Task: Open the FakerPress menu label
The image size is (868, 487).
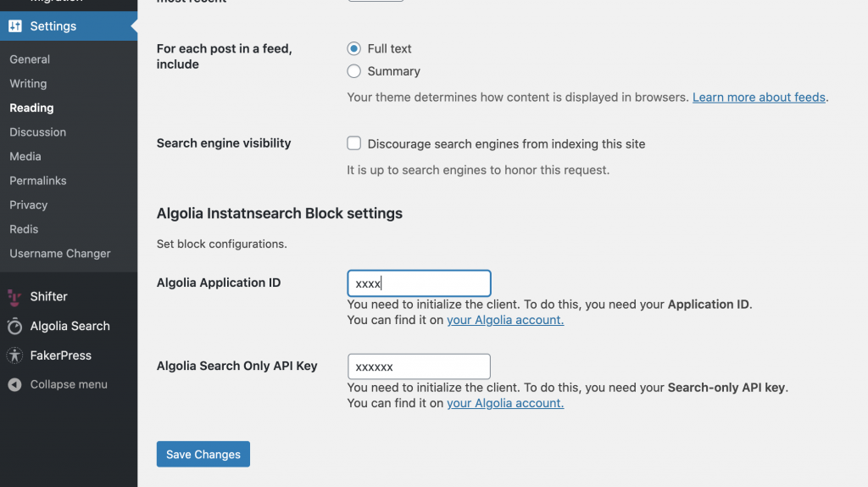Action: [x=61, y=355]
